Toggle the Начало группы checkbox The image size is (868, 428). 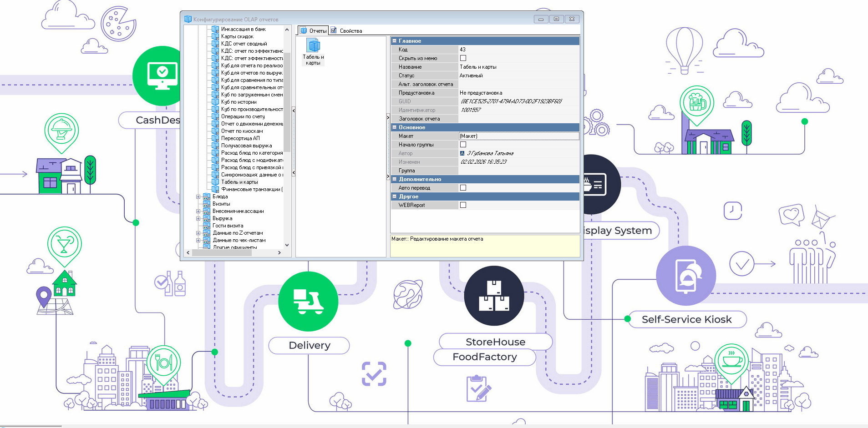463,145
